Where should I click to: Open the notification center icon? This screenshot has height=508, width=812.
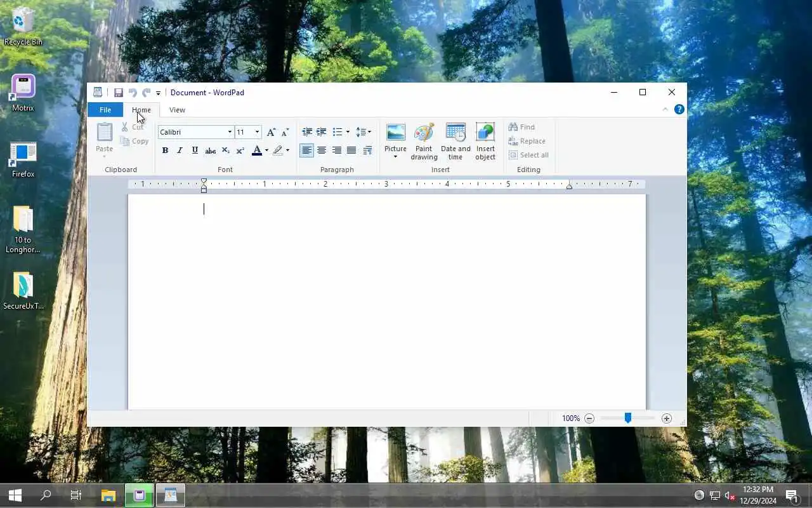792,495
